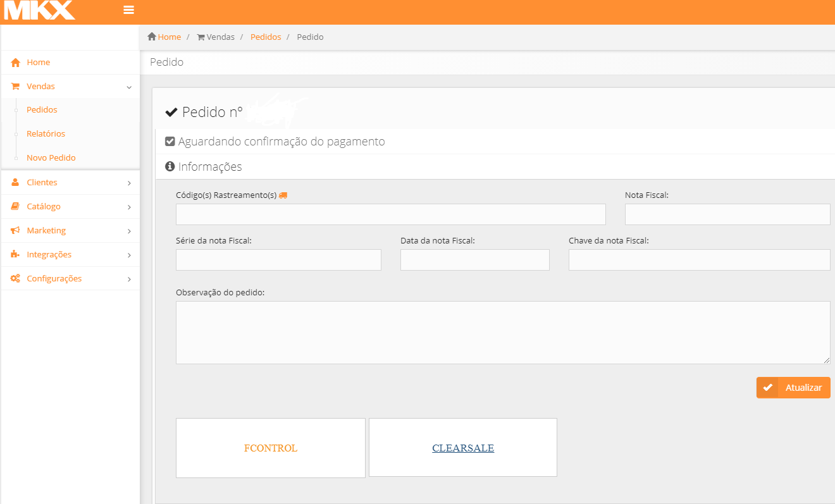This screenshot has width=835, height=504.
Task: Toggle the Aguardando confirmação do pagamento checkbox
Action: (x=170, y=142)
